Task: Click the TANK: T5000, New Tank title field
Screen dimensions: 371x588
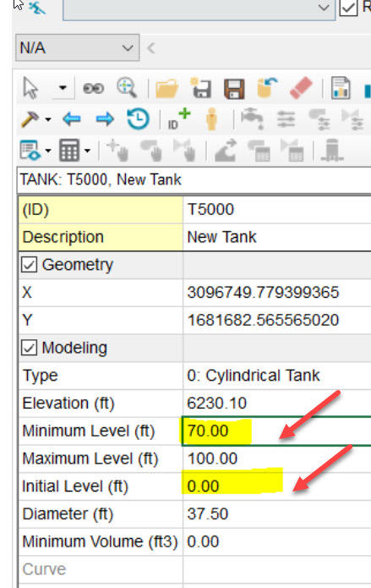Action: 195,180
